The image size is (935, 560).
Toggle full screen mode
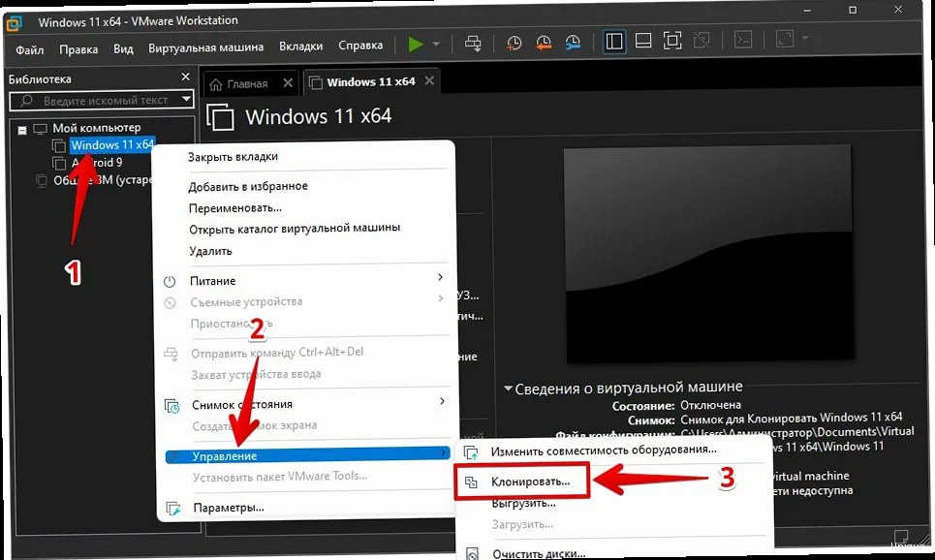click(x=673, y=44)
